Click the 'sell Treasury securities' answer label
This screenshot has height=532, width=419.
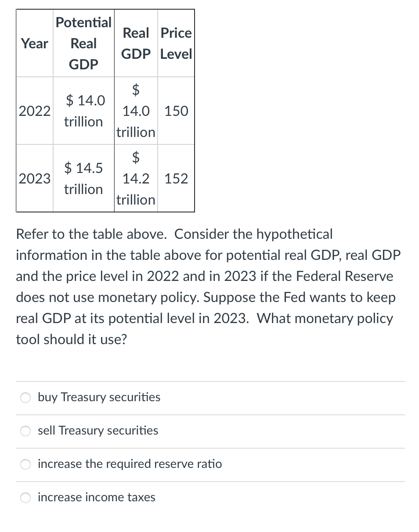(98, 431)
